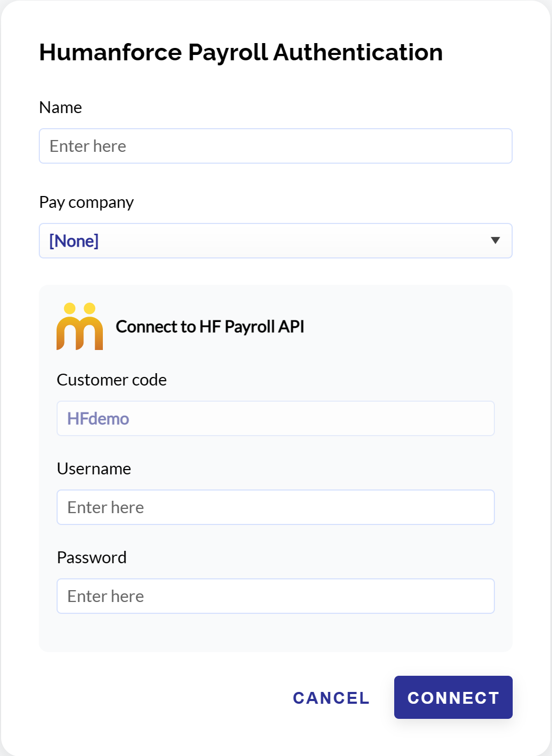This screenshot has width=552, height=756.
Task: Click the Humanforce Payroll Authentication title
Action: coord(240,52)
